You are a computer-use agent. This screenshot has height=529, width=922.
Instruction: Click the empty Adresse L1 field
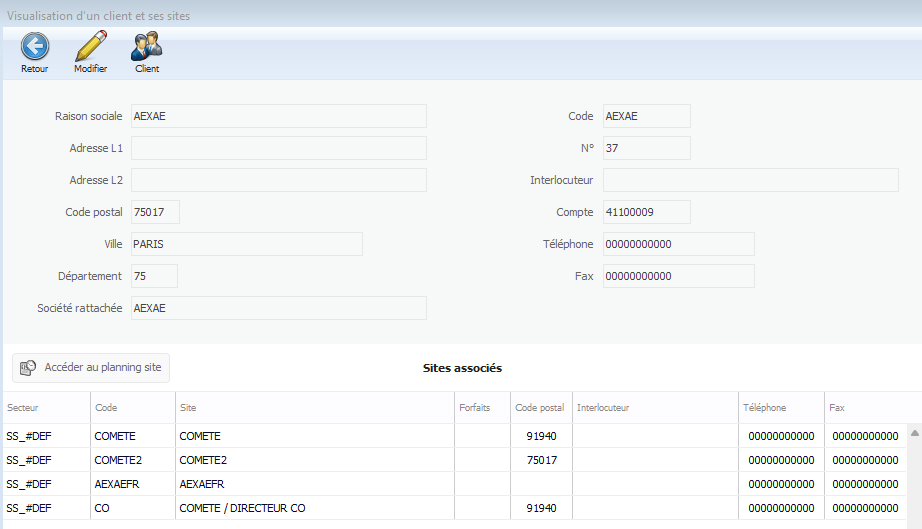pyautogui.click(x=278, y=148)
